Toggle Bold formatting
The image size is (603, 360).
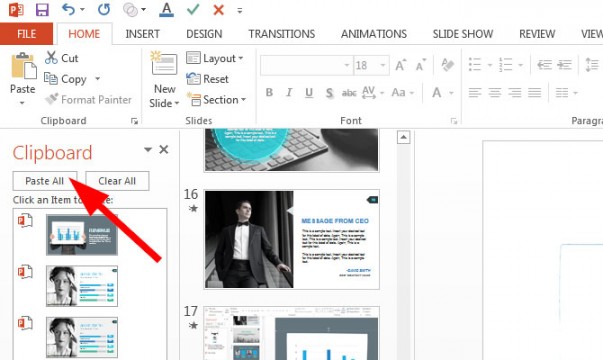pos(269,93)
